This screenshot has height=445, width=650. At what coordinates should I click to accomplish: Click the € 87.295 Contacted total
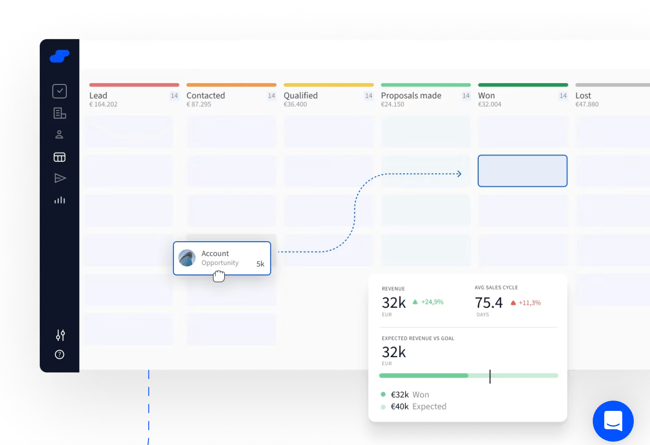pos(199,105)
